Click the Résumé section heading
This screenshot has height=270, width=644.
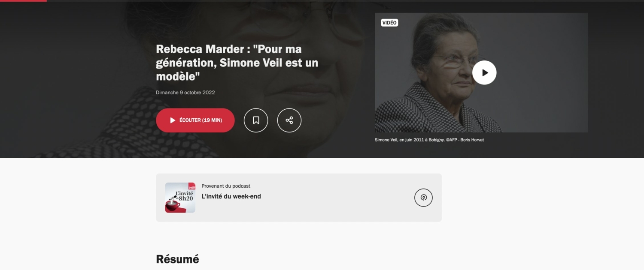(x=177, y=259)
